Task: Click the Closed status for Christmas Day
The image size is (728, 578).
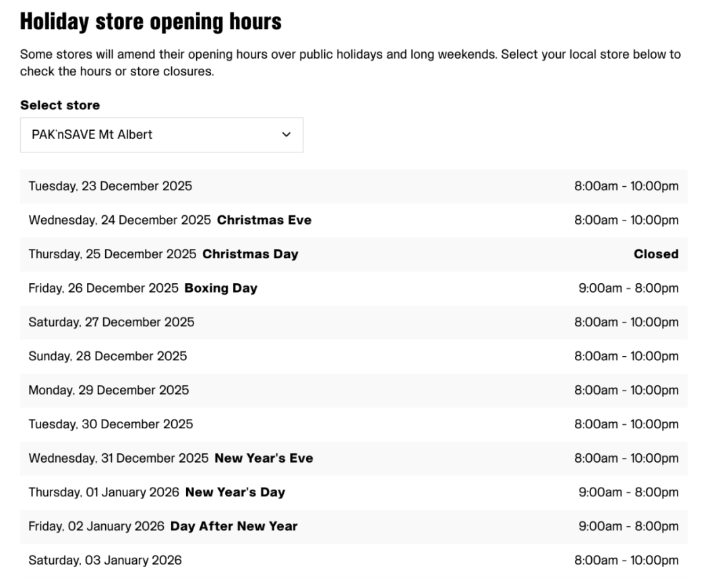Action: (x=655, y=254)
